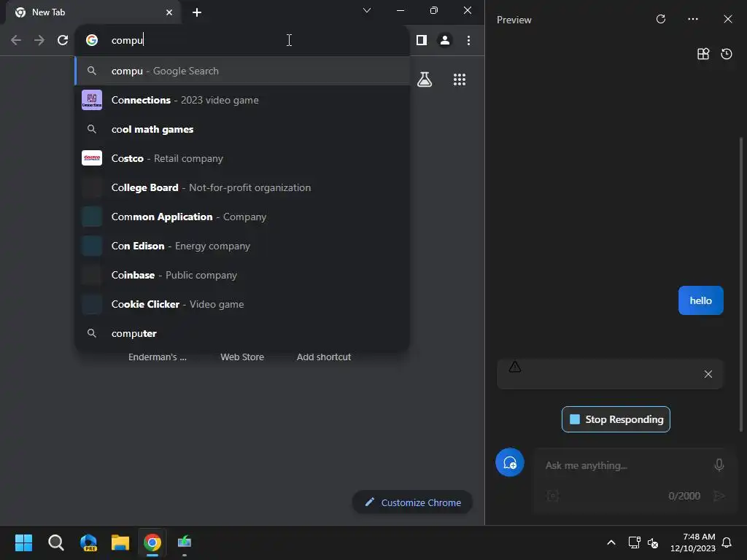Choose the Cookie Clicker Video game suggestion

(242, 304)
